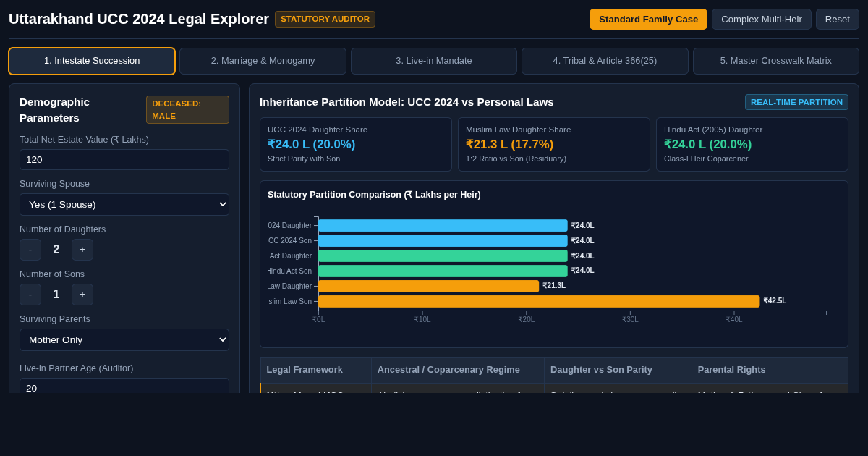Select the Standard Family Case preset
This screenshot has height=456, width=868.
coord(648,19)
